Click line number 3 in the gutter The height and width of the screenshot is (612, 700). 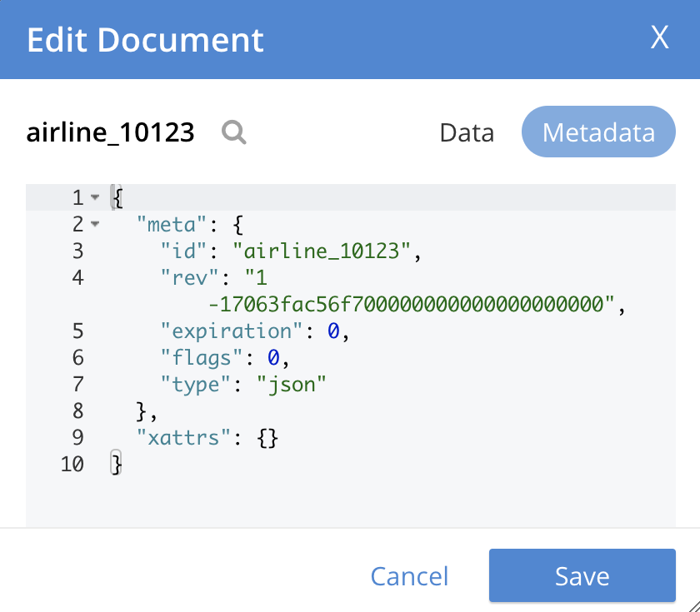coord(78,251)
